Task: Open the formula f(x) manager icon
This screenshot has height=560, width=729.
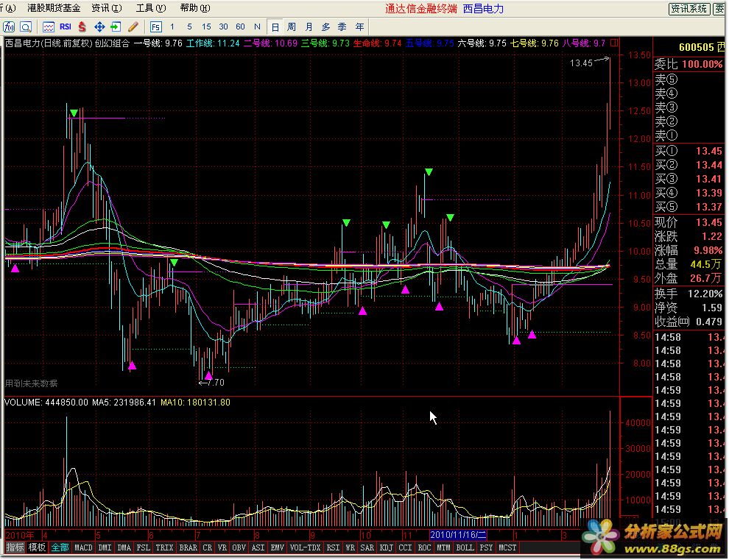Action: [x=9, y=27]
